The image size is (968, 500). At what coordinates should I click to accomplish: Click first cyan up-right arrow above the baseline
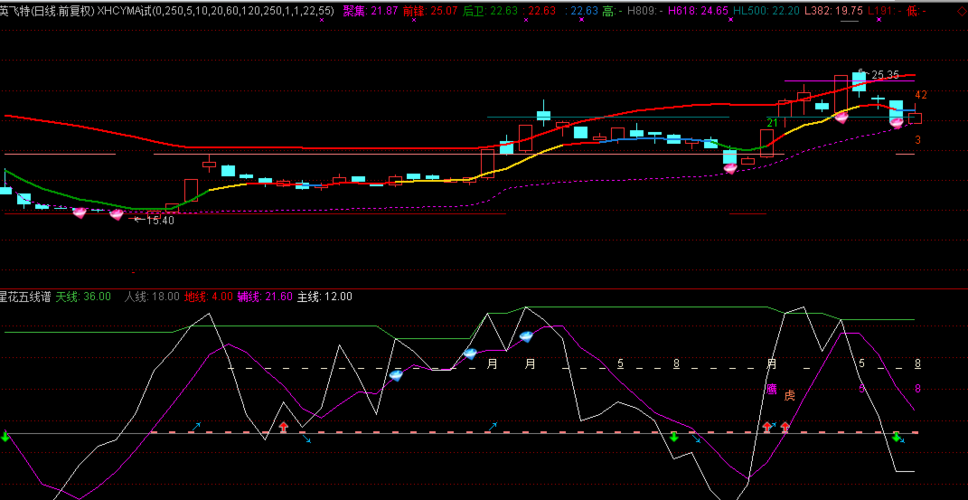coord(197,426)
